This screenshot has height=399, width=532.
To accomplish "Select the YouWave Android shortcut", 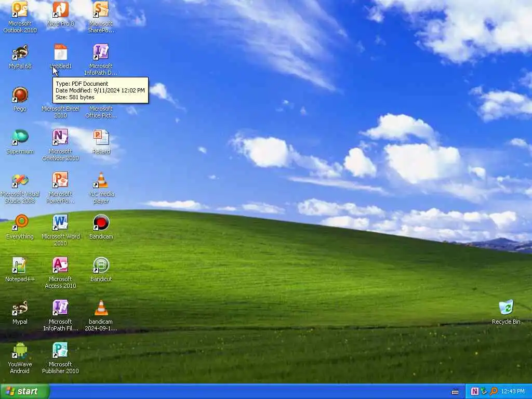I will (20, 351).
